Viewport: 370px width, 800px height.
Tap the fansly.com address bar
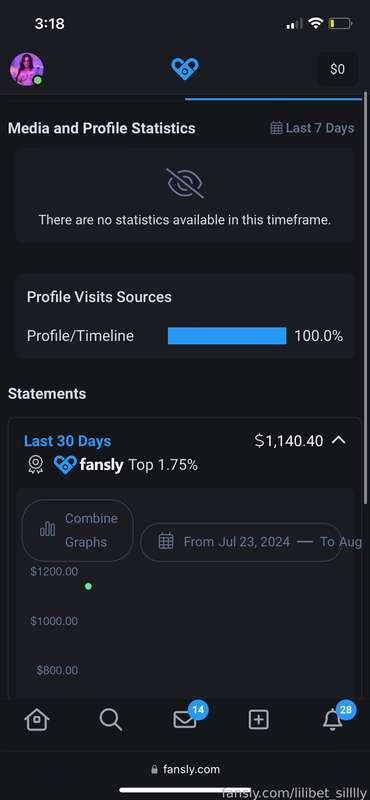(185, 769)
